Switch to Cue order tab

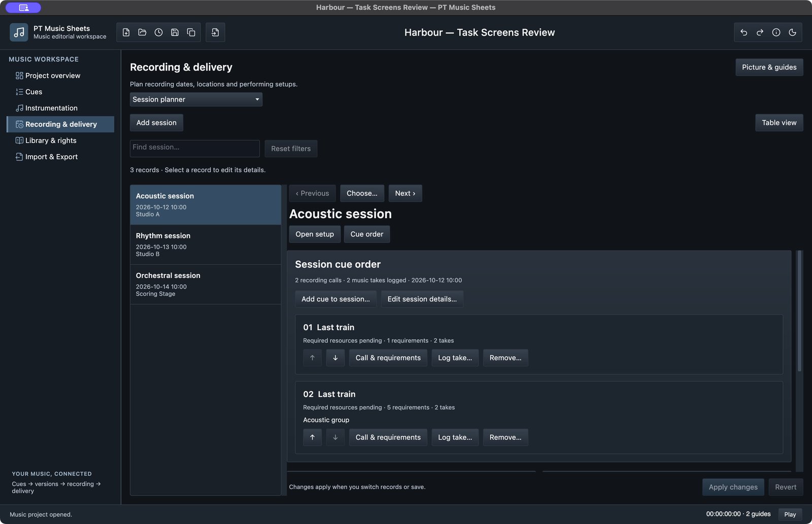[367, 234]
